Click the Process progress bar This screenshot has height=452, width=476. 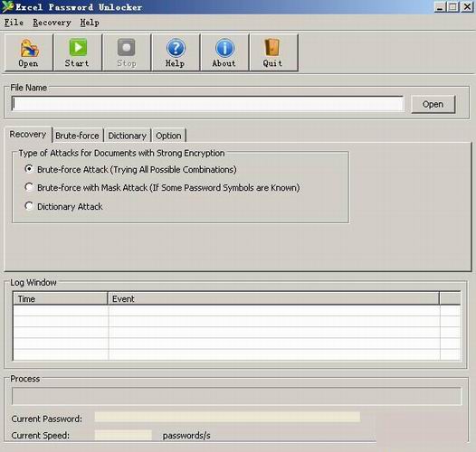point(236,396)
